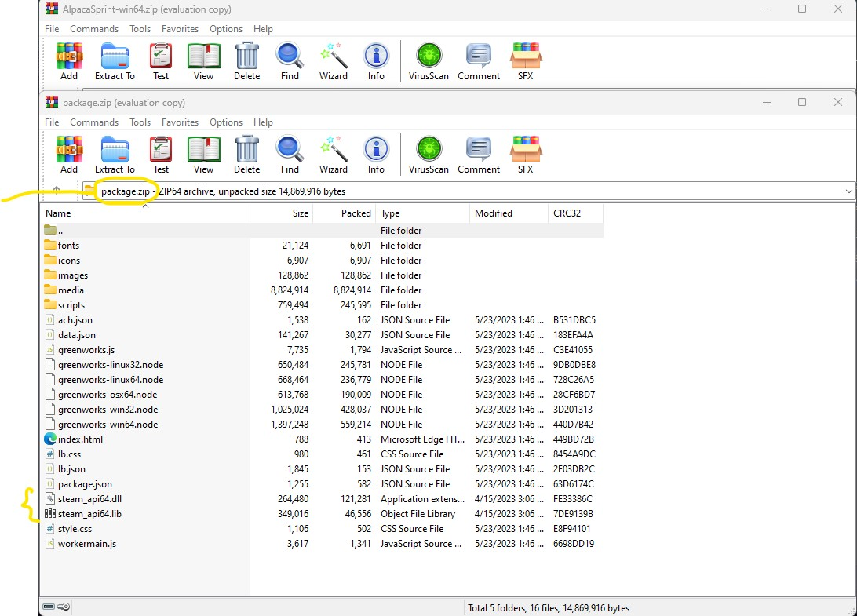857x616 pixels.
Task: Click View icon in package.zip window
Action: click(x=203, y=155)
